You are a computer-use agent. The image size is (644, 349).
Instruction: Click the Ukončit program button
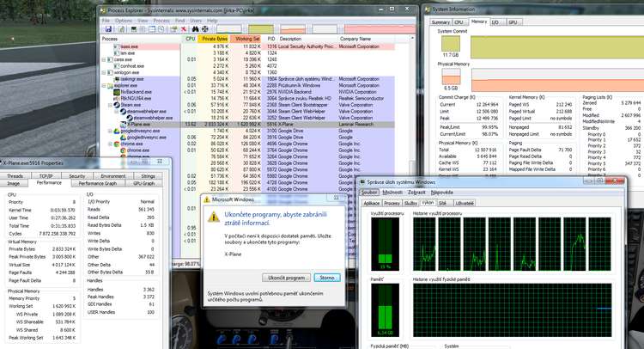(x=286, y=278)
